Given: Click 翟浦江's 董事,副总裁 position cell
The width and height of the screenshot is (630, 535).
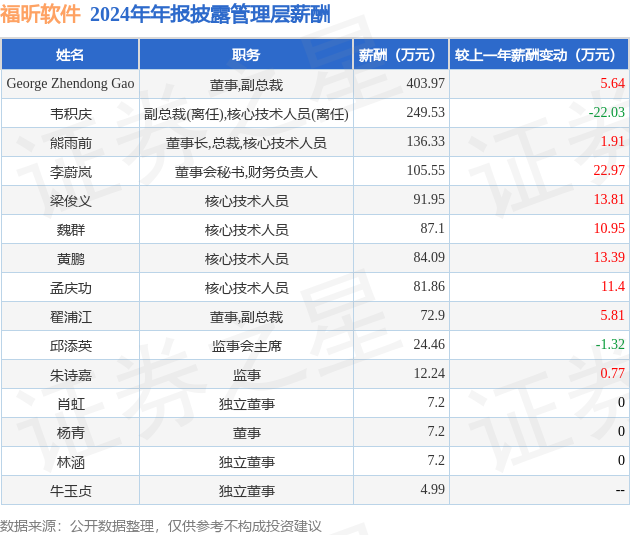Looking at the screenshot, I should coord(246,317).
